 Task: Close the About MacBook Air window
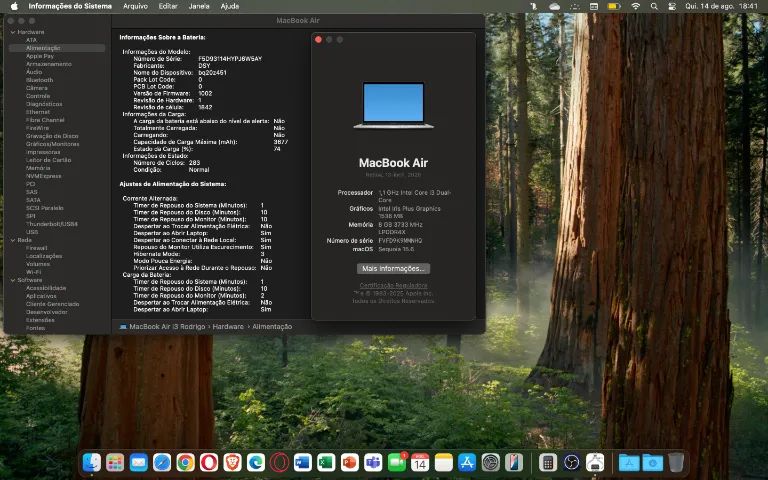[318, 40]
